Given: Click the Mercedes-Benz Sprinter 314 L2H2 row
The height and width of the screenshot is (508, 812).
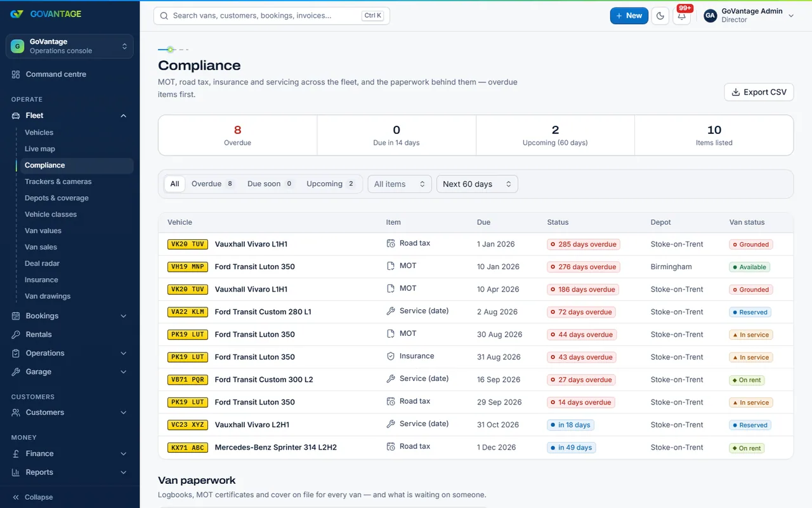Looking at the screenshot, I should (x=476, y=447).
